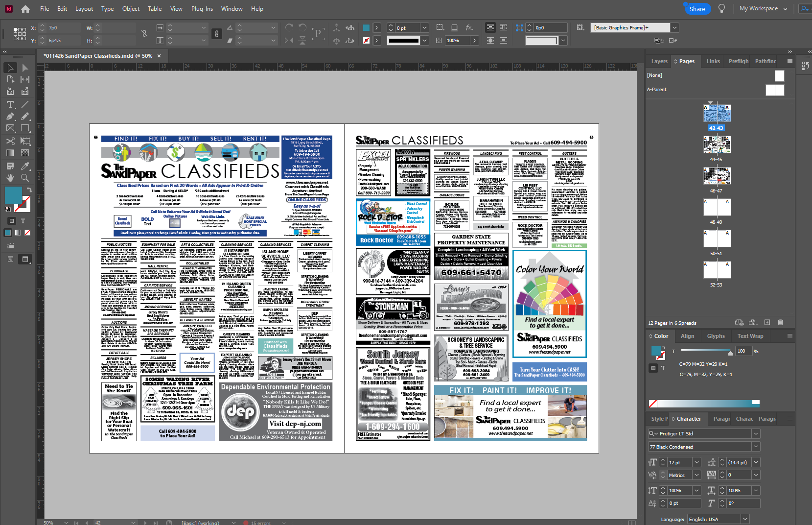
Task: Select the Direct Selection tool
Action: 25,68
